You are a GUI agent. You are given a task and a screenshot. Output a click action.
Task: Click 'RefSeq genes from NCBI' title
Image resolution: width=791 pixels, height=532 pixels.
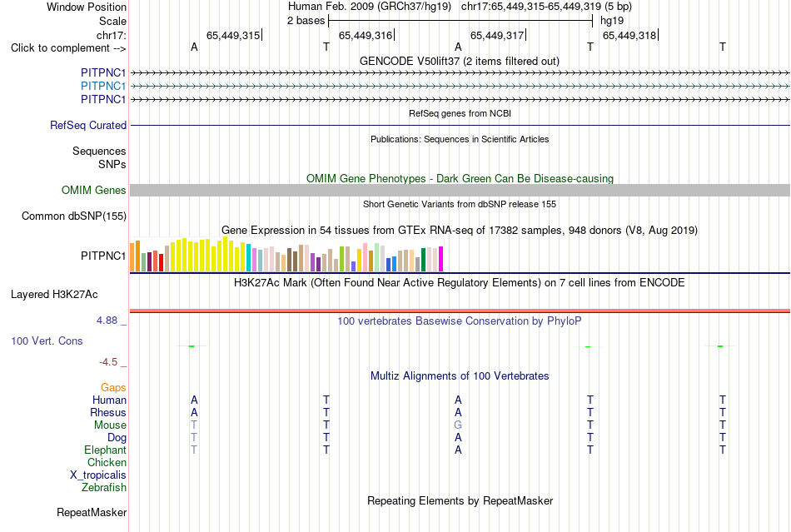click(x=460, y=113)
